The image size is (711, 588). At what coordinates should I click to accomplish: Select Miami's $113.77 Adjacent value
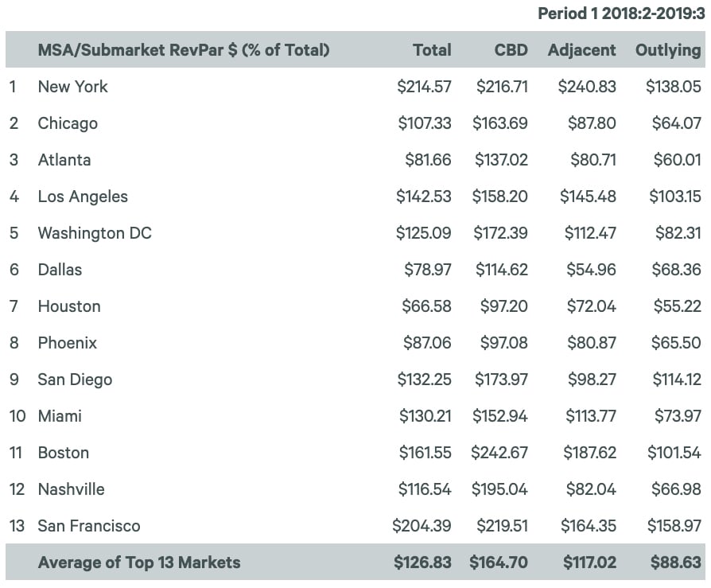[x=590, y=416]
